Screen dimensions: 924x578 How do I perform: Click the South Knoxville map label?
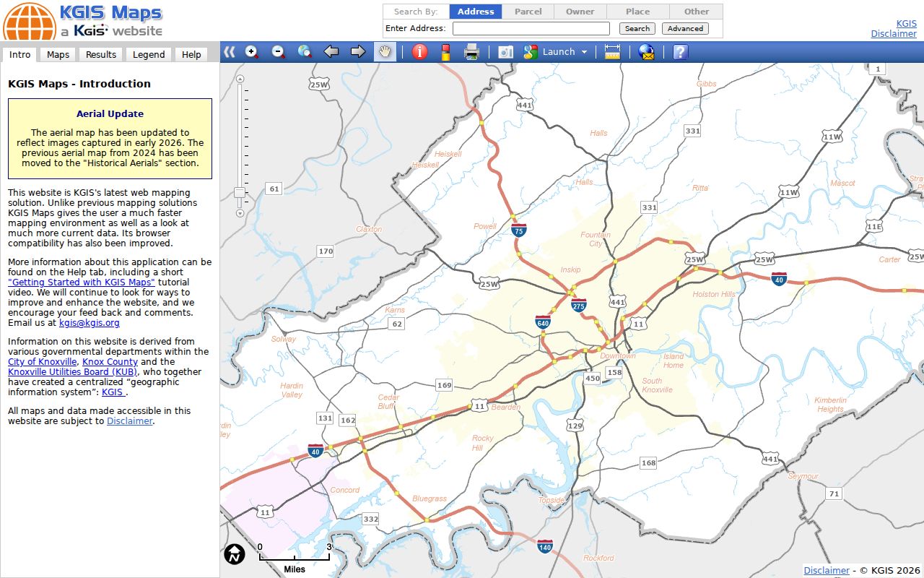coord(657,385)
